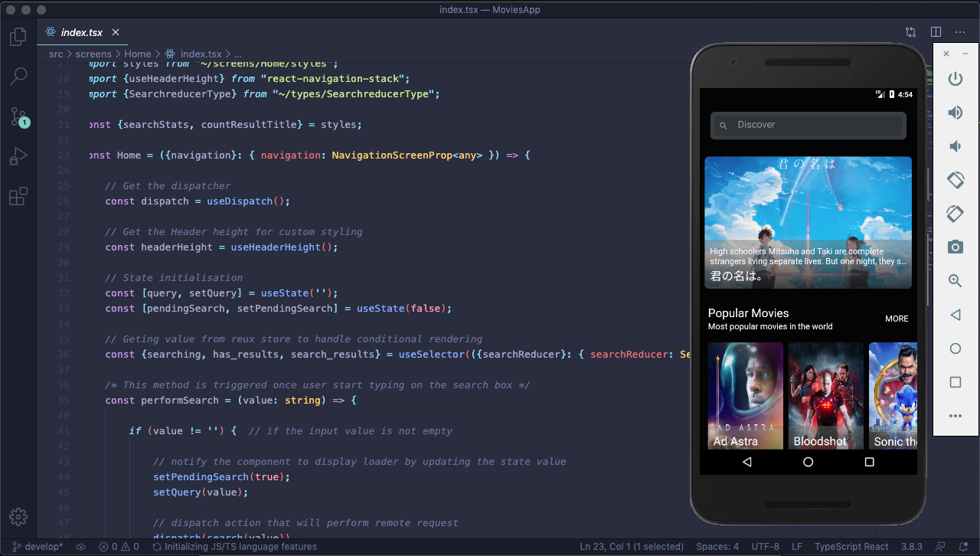Screen dimensions: 980x556
Task: Open the feedback icon in status bar
Action: pos(942,547)
